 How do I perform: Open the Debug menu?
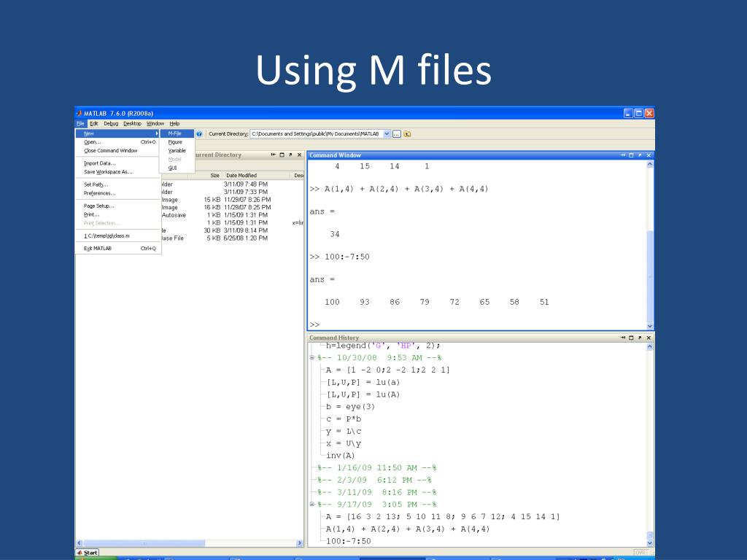(x=111, y=124)
